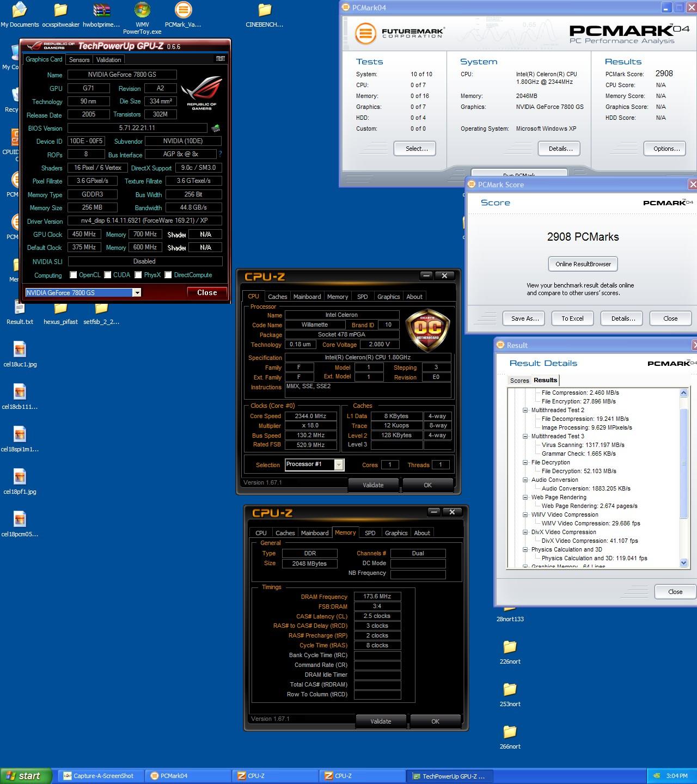This screenshot has height=784, width=697.
Task: Click Save As... in PCMark Score
Action: coord(525,318)
